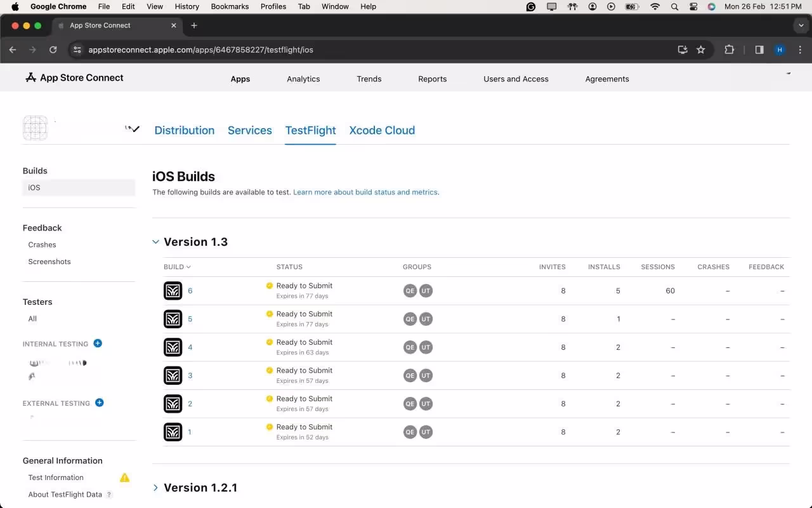Sort by the BUILD column header
The height and width of the screenshot is (508, 812).
[177, 267]
